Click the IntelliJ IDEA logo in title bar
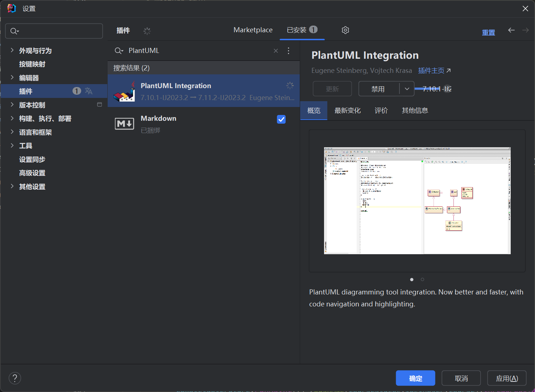 (x=12, y=8)
